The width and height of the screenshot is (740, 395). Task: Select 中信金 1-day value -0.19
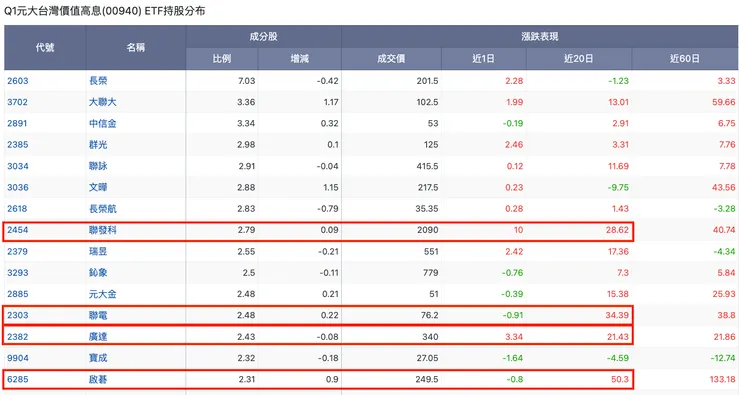pyautogui.click(x=513, y=123)
